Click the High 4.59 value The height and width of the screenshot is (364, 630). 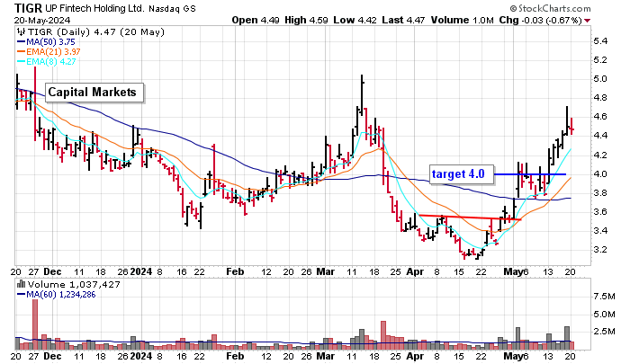[x=307, y=20]
